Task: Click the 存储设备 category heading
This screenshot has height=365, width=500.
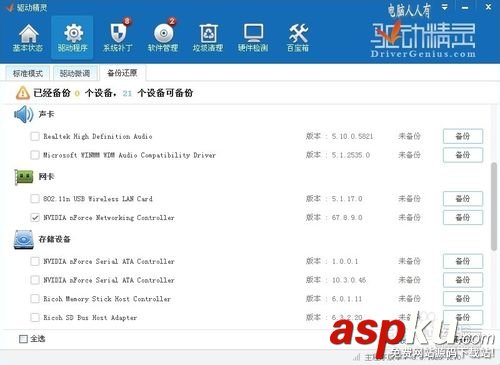Action: pos(55,239)
